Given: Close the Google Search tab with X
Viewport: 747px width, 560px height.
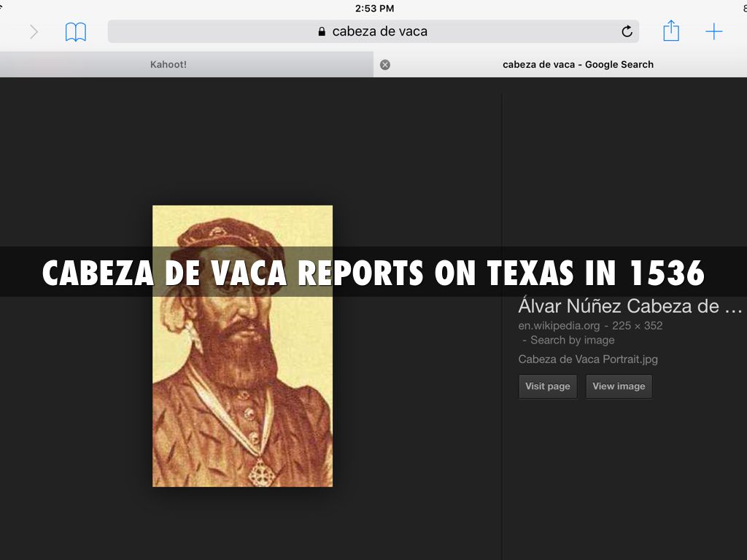Looking at the screenshot, I should tap(385, 64).
